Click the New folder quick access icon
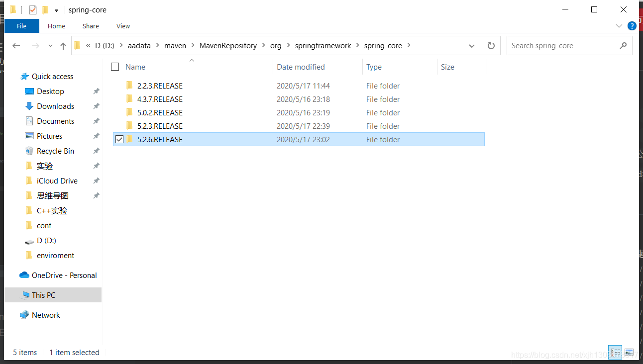Screen dimensions: 643x364 pos(45,10)
